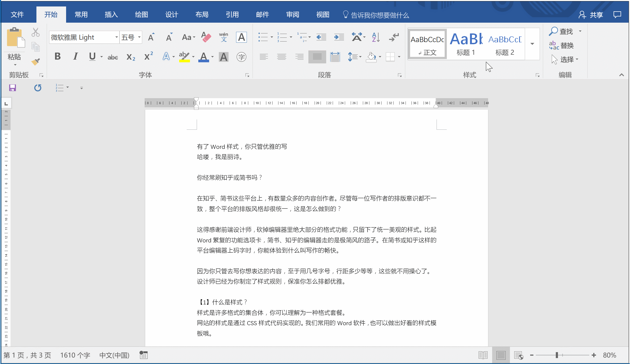Click the Find (查找) button
This screenshot has width=630, height=364.
click(x=561, y=31)
